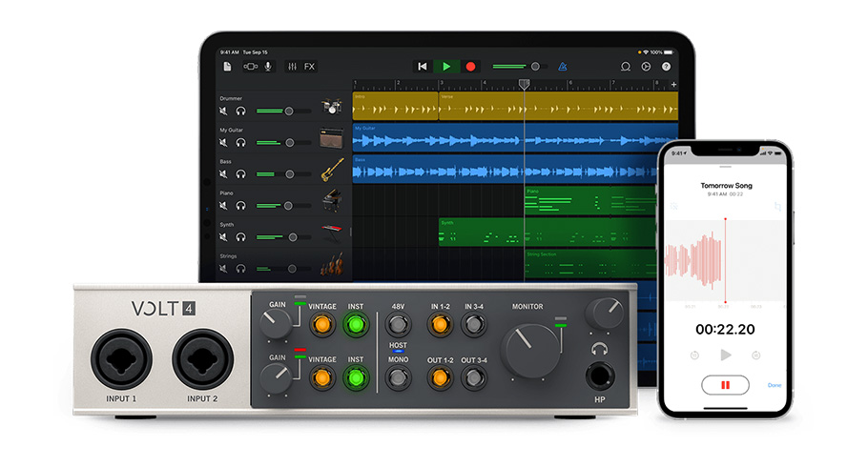This screenshot has width=868, height=467.
Task: Go to beginning of the song
Action: click(x=423, y=67)
